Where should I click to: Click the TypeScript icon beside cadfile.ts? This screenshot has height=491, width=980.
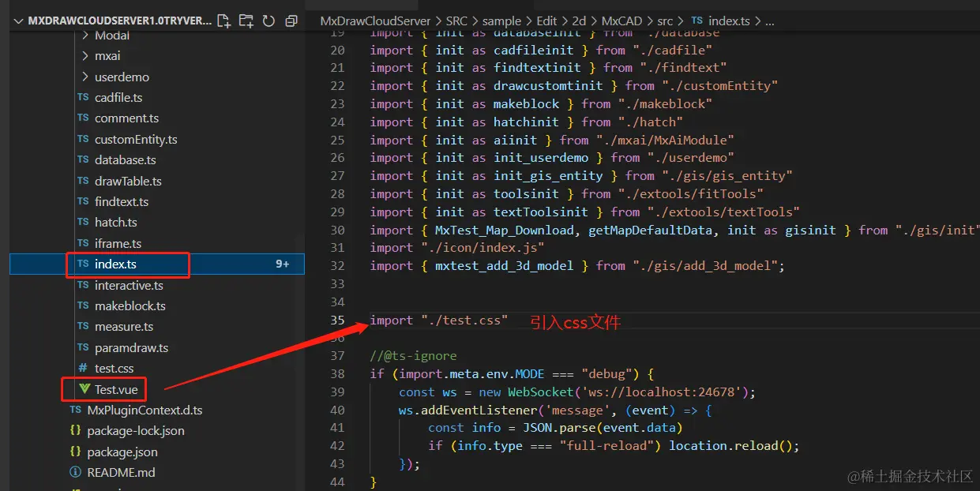pos(83,98)
